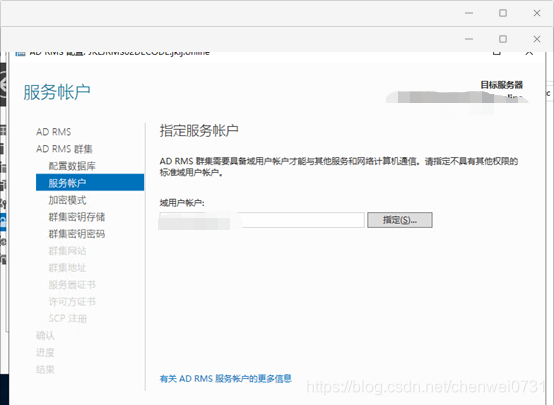
Task: Click the 域用户帐户: label
Action: (x=182, y=203)
